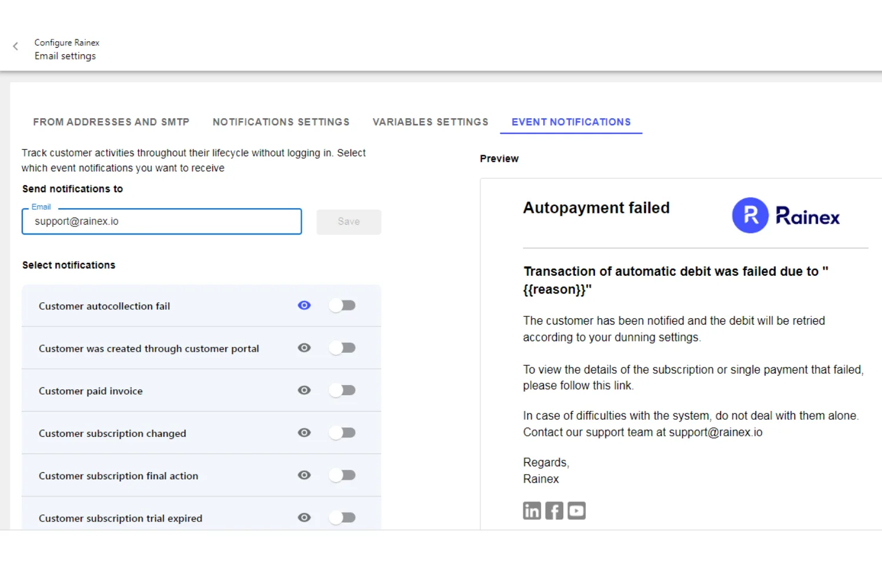
Task: Preview Customer paid invoice notification
Action: (x=304, y=390)
